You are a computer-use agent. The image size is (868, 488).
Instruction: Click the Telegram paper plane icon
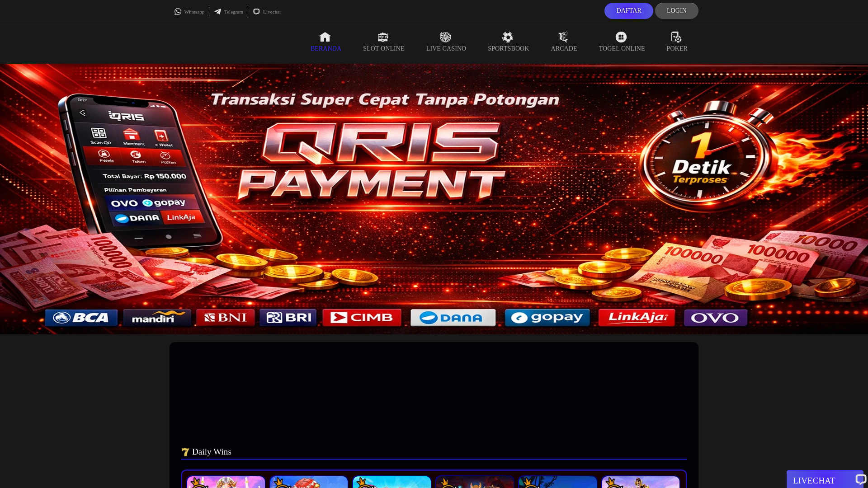(218, 12)
